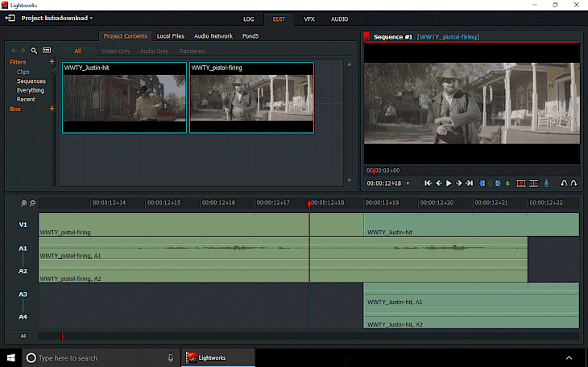Screen dimensions: 588x367
Task: Select the Clips filter
Action: pyautogui.click(x=23, y=72)
